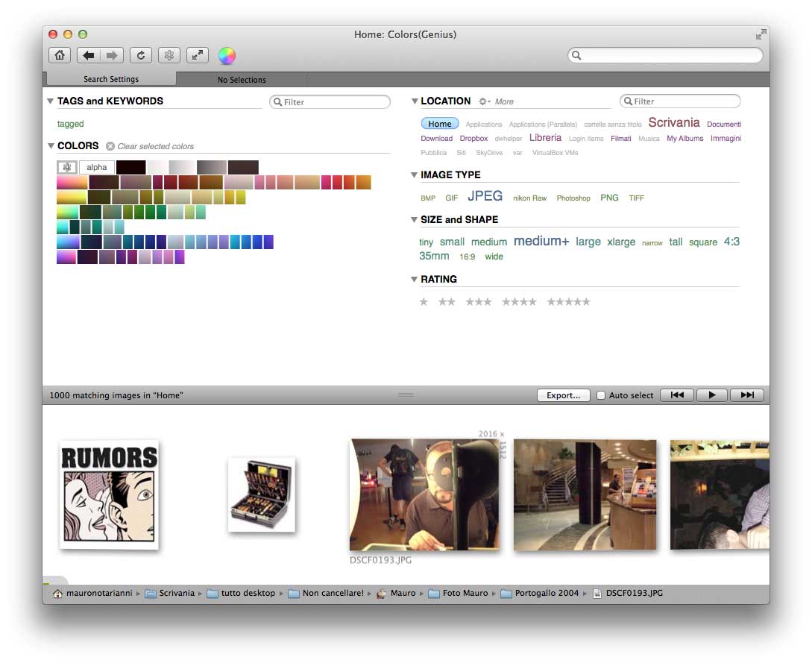Open the rainbow color wheel icon

click(227, 55)
